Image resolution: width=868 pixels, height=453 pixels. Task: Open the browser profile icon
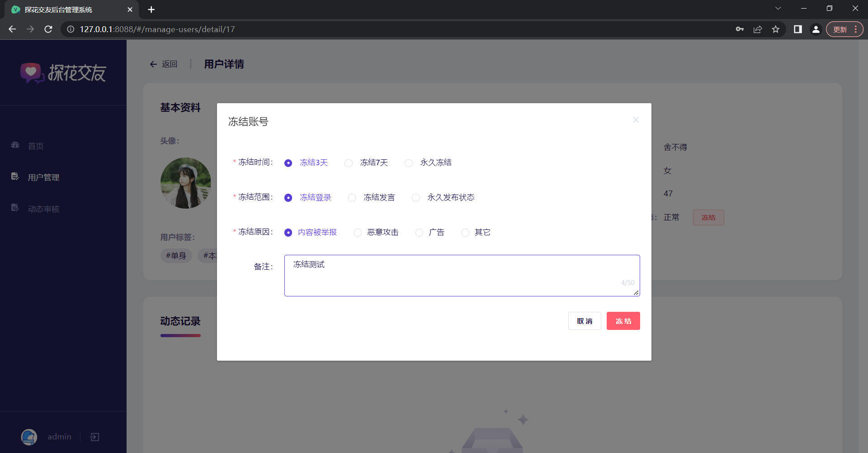816,29
